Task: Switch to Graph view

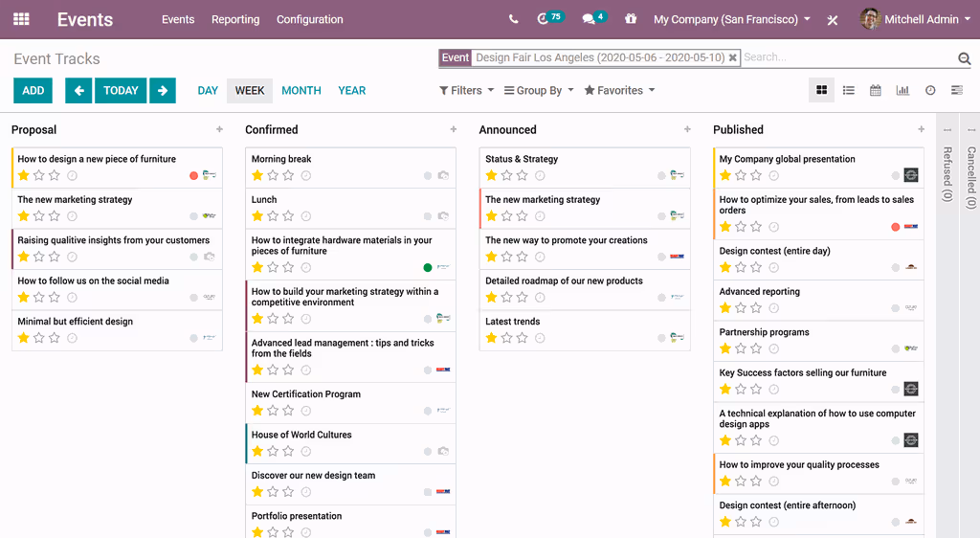Action: 902,91
